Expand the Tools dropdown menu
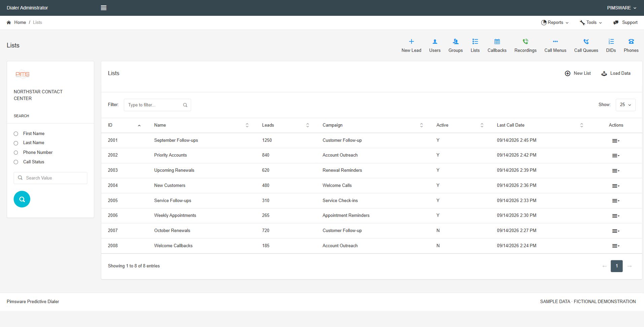Screen dimensions: 644x327 (591, 23)
